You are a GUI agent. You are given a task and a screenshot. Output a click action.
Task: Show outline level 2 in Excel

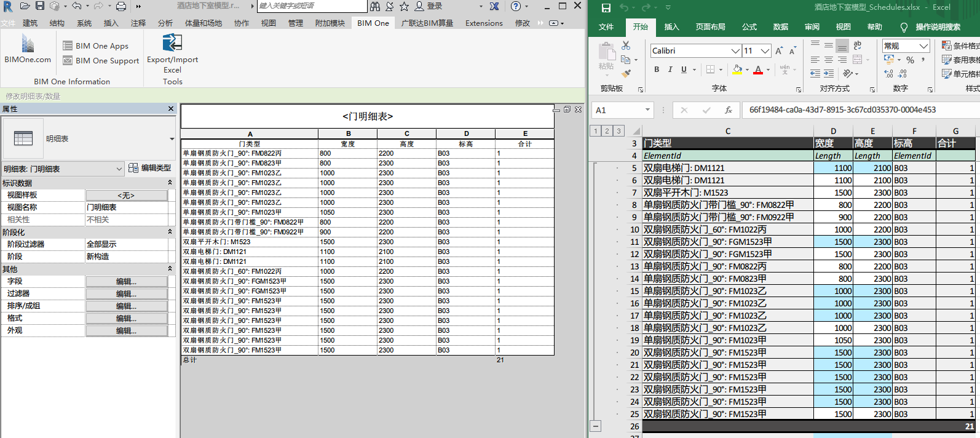(x=607, y=130)
